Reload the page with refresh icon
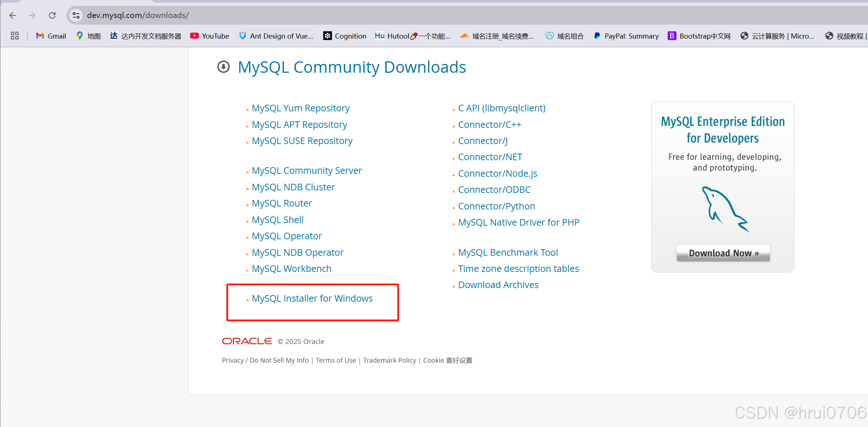 pos(52,15)
